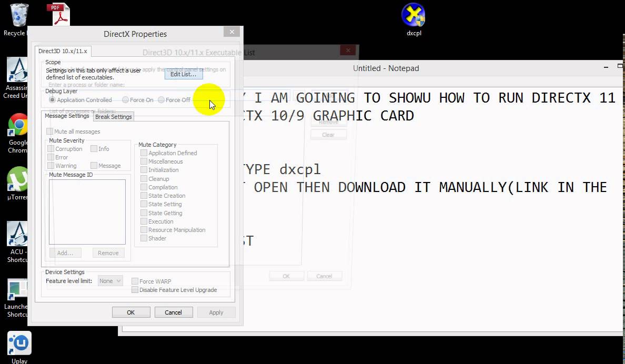Toggle Execution category checkbox

click(144, 221)
